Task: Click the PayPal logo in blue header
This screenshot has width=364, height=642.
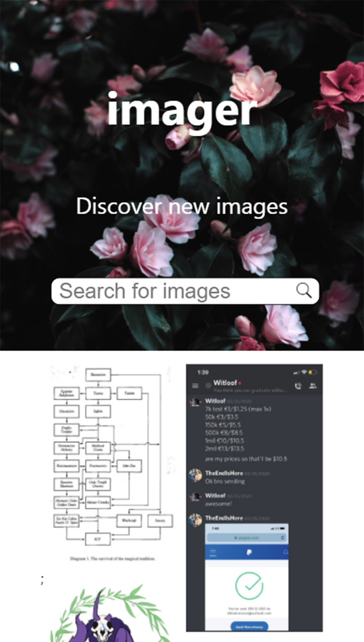Action: tap(249, 552)
